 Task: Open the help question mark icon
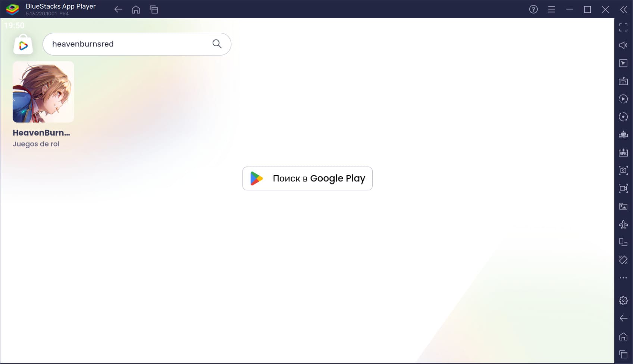point(533,10)
